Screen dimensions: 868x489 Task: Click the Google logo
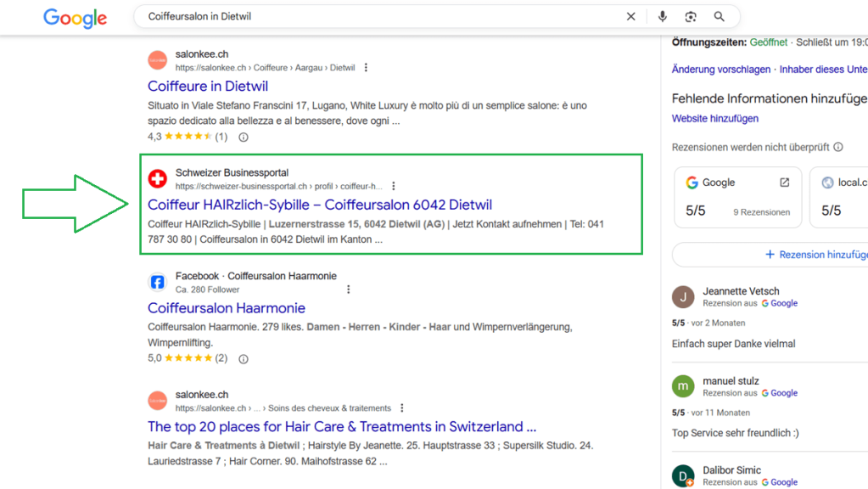(75, 18)
